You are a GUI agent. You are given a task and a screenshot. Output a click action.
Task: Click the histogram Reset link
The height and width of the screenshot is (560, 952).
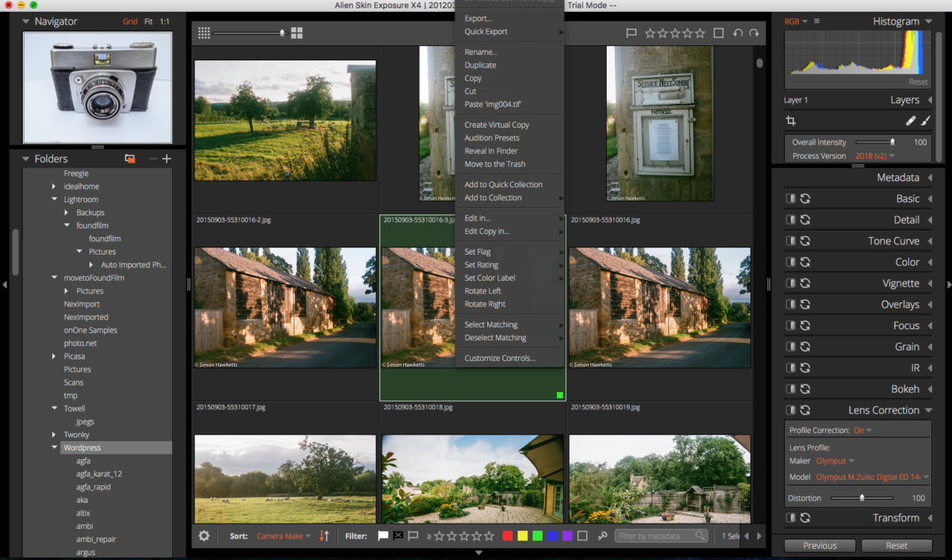click(x=918, y=82)
